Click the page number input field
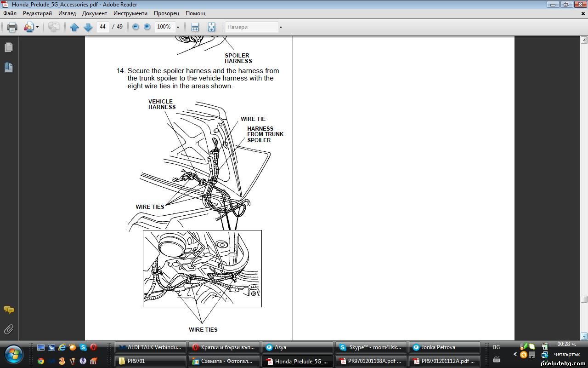Image resolution: width=588 pixels, height=368 pixels. pos(102,27)
